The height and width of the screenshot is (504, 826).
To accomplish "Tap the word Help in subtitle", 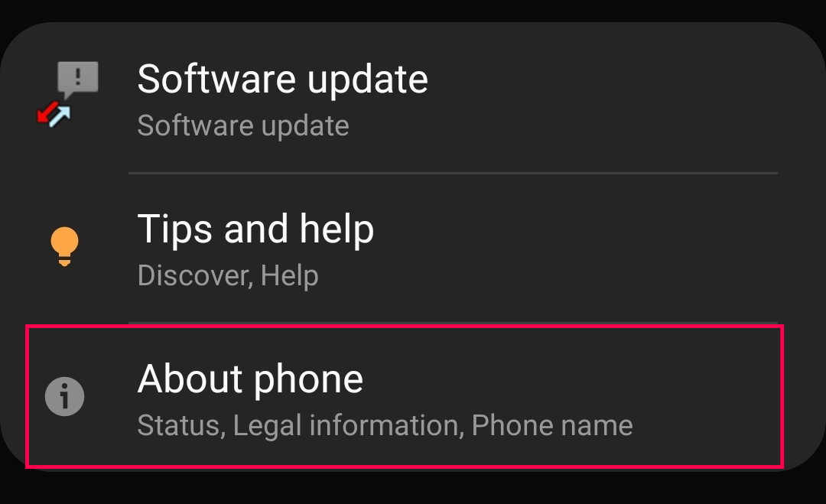I will point(289,275).
